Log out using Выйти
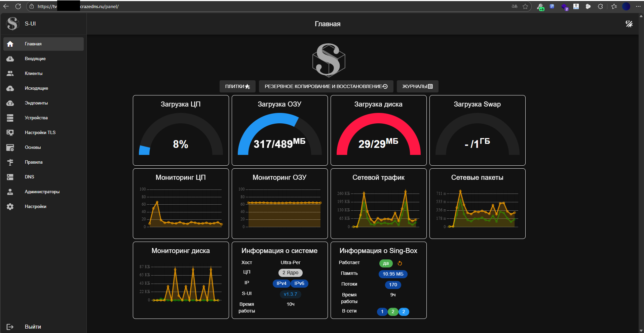644x333 pixels. 33,327
